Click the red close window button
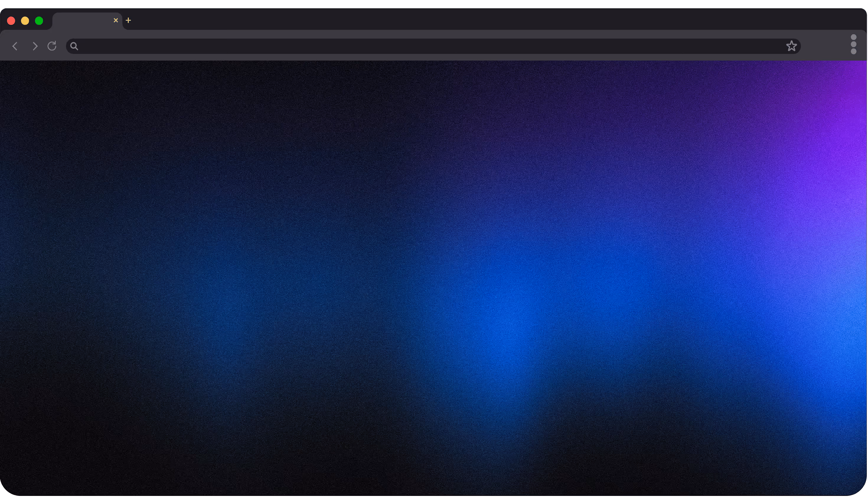868x503 pixels. [11, 21]
